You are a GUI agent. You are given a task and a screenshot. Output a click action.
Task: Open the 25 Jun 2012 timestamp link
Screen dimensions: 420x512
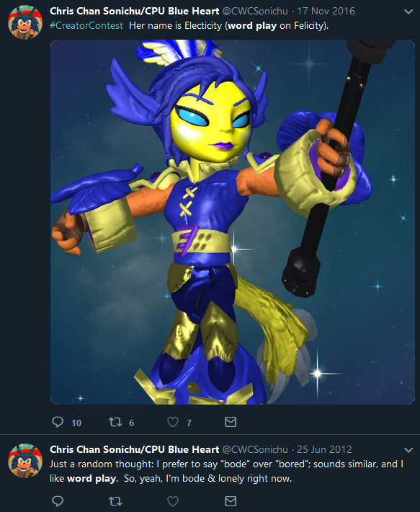(x=324, y=449)
